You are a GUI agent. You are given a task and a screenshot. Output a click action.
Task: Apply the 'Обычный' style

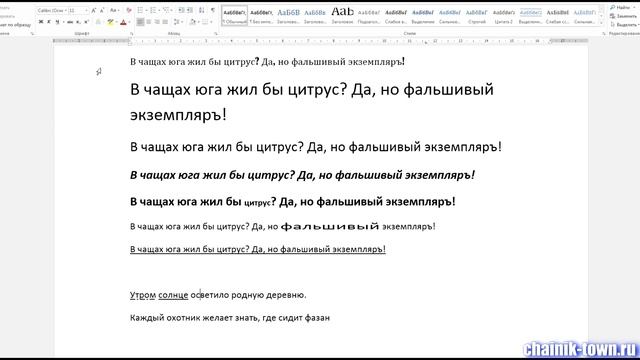[234, 16]
